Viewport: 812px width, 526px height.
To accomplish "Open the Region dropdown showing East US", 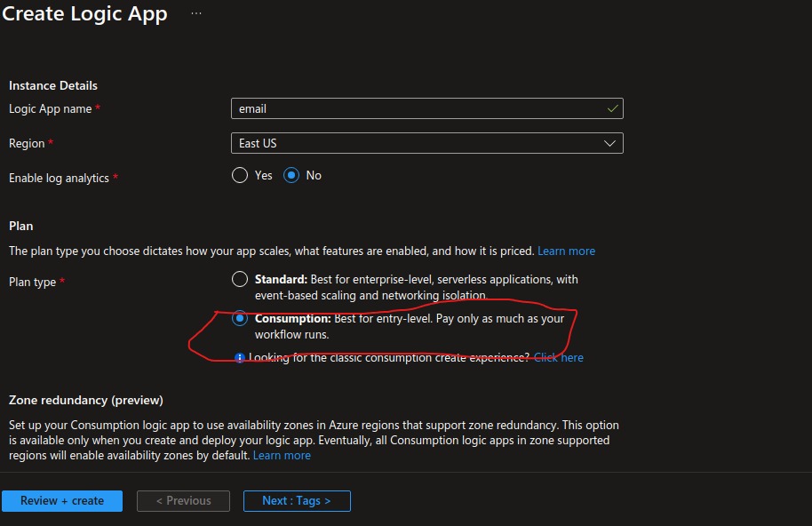I will click(426, 143).
